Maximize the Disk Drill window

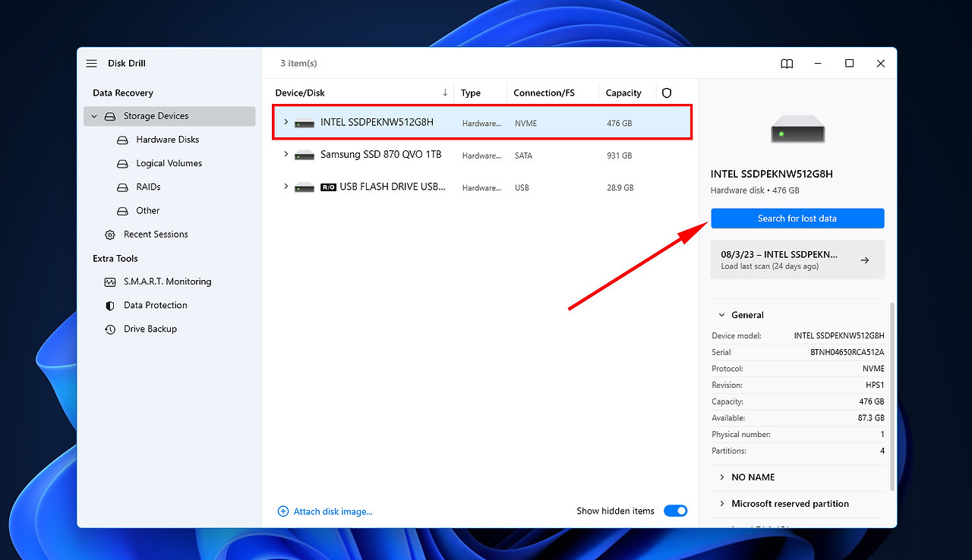850,64
